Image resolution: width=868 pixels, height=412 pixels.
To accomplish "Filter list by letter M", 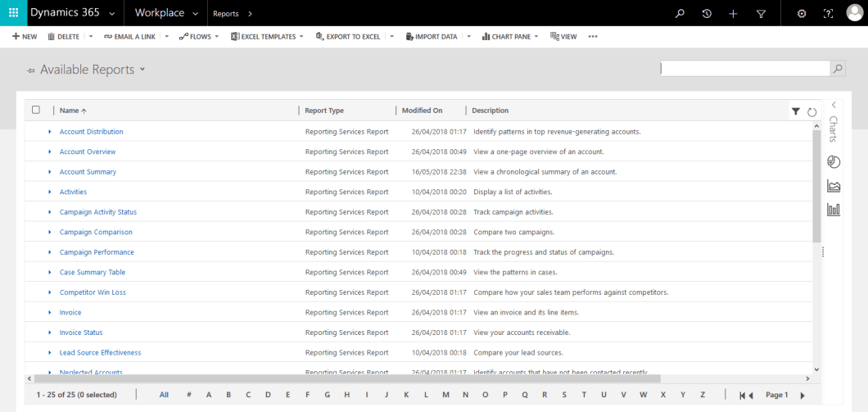I will pyautogui.click(x=445, y=395).
